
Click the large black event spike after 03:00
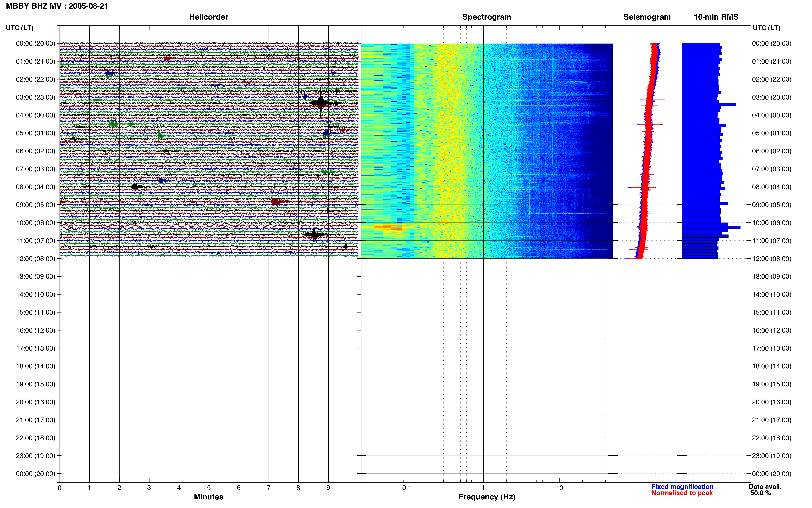321,103
